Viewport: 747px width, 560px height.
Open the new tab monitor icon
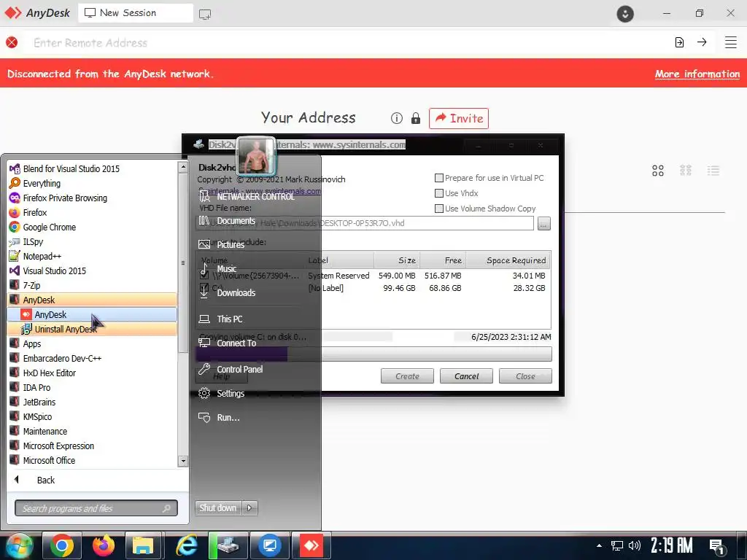(205, 15)
